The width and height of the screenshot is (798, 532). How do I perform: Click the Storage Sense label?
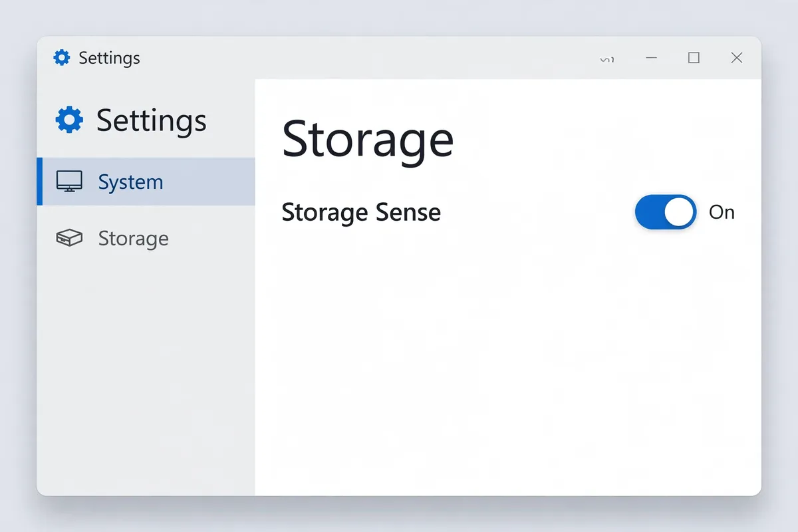point(361,213)
